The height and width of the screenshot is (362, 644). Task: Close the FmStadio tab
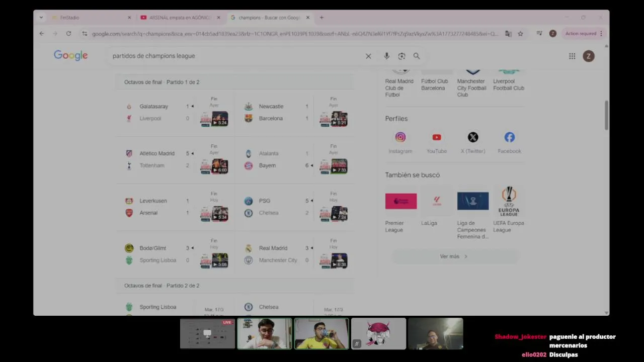(129, 18)
